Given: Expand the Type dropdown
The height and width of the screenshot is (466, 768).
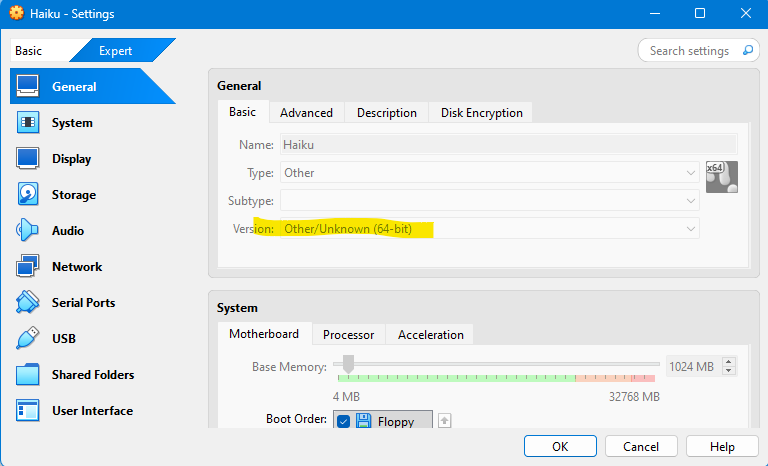Looking at the screenshot, I should pos(489,173).
